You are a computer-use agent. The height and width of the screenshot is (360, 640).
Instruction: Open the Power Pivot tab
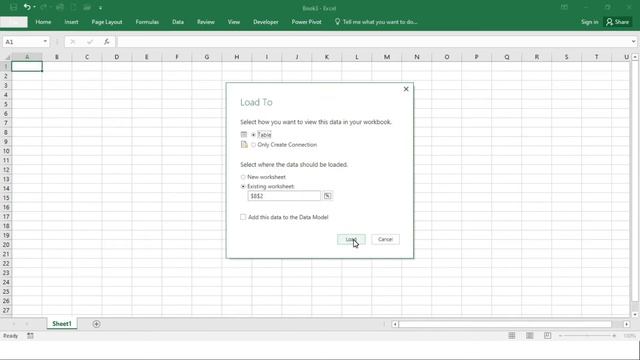pos(307,22)
